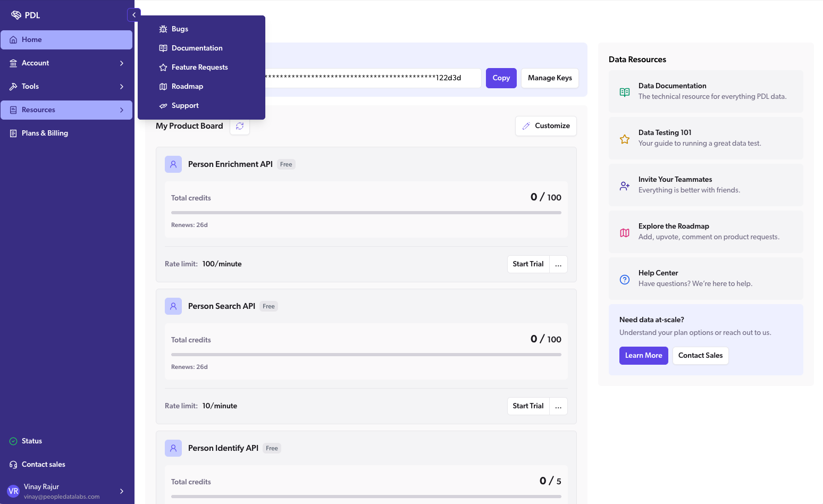Image resolution: width=823 pixels, height=504 pixels.
Task: Click the Data Testing 101 star icon
Action: 625,139
